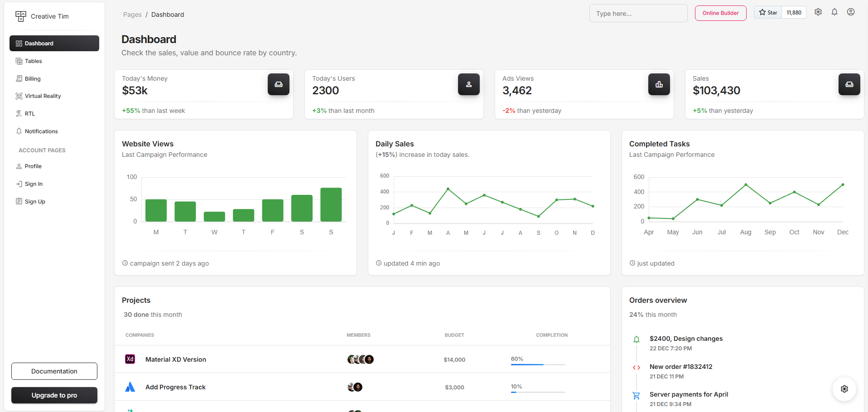Viewport: 868px width, 412px height.
Task: Click the clock icon by just updated
Action: [x=632, y=263]
